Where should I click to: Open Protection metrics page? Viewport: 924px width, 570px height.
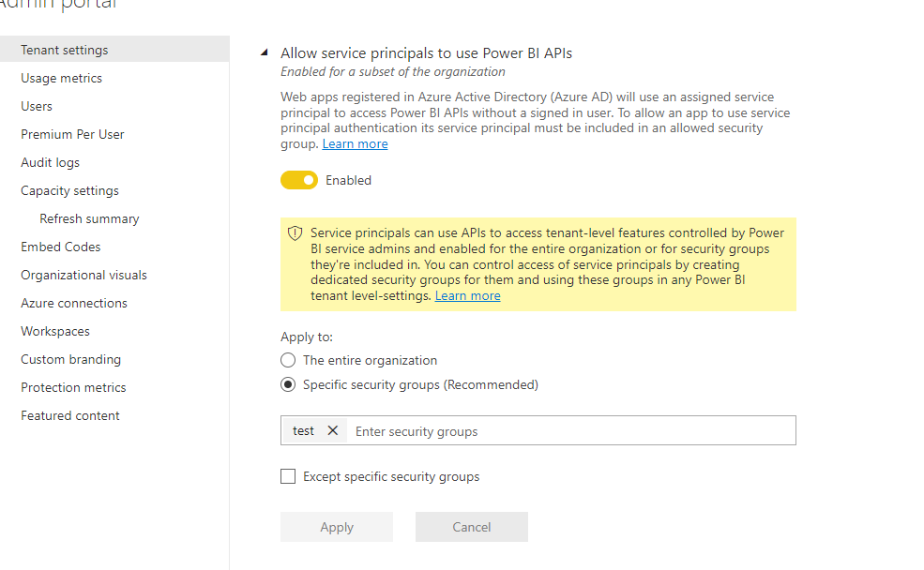(73, 387)
